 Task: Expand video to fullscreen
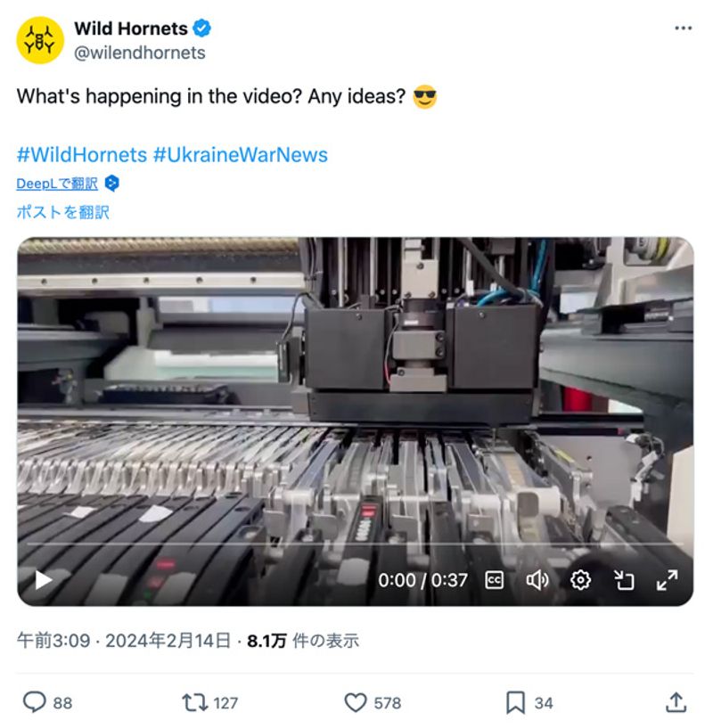(x=667, y=580)
